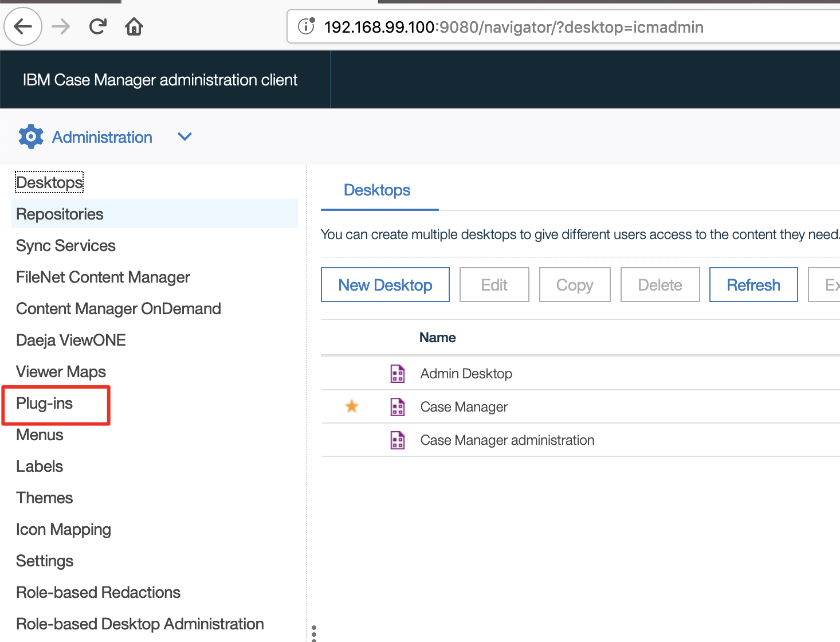840x642 pixels.
Task: Switch to the Desktops tab
Action: [x=377, y=190]
